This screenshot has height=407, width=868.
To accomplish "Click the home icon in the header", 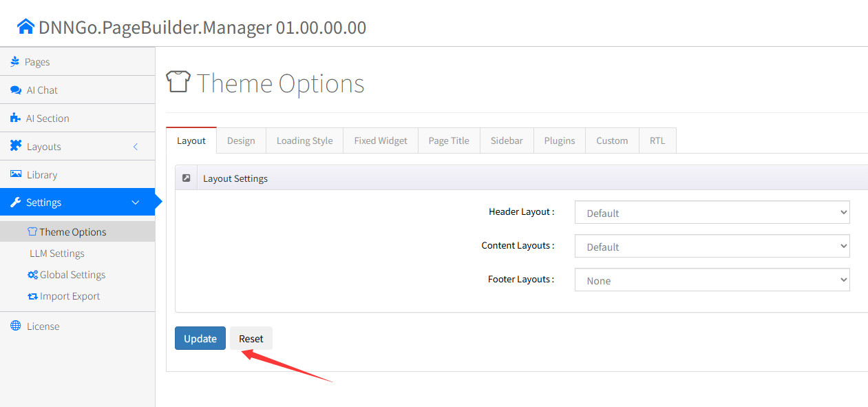I will tap(25, 27).
